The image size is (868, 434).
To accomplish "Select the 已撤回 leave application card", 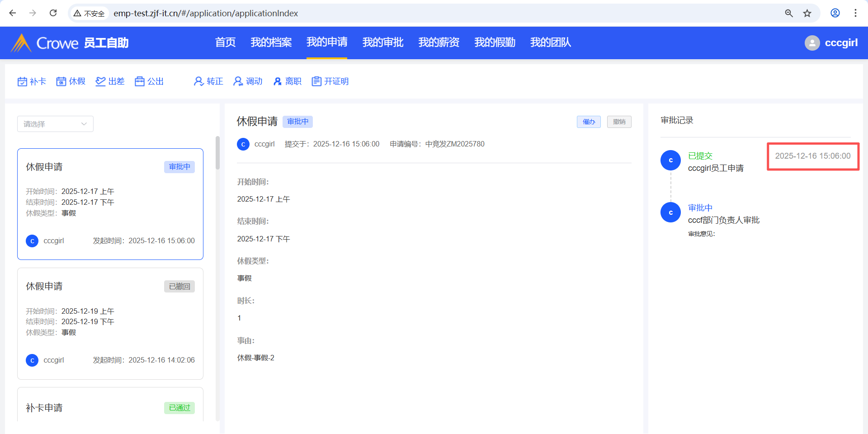I will click(x=110, y=323).
